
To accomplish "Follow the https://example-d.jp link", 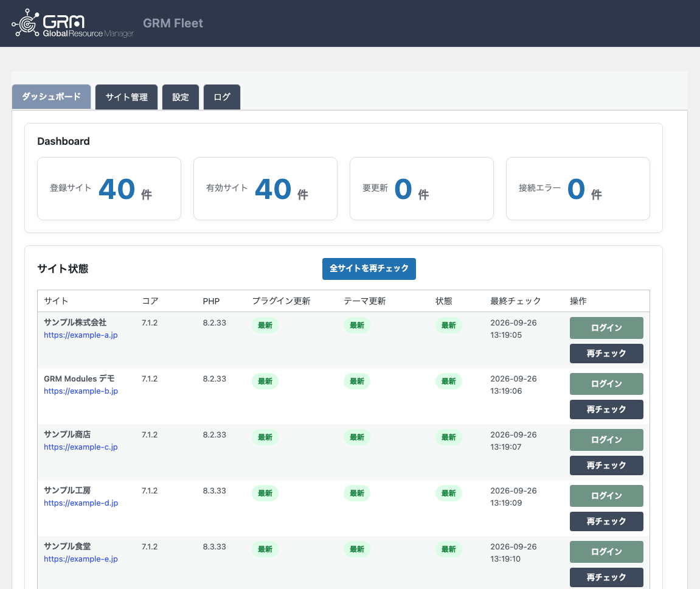I will 81,503.
